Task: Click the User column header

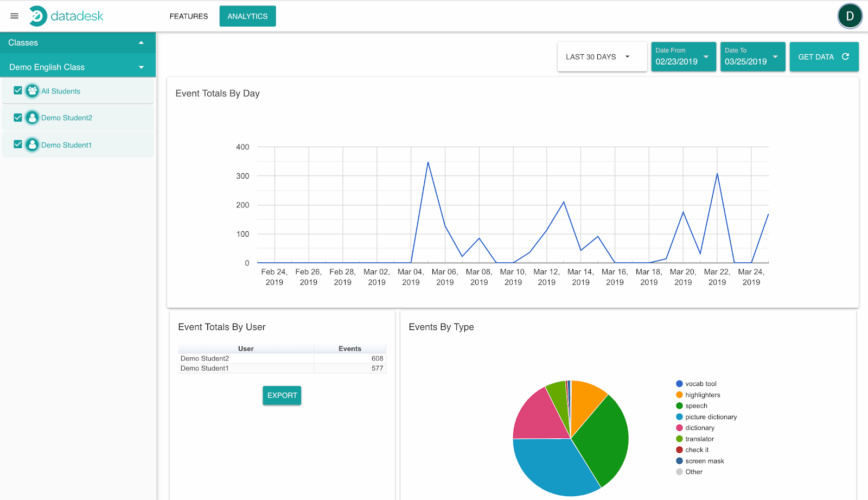Action: click(x=246, y=349)
